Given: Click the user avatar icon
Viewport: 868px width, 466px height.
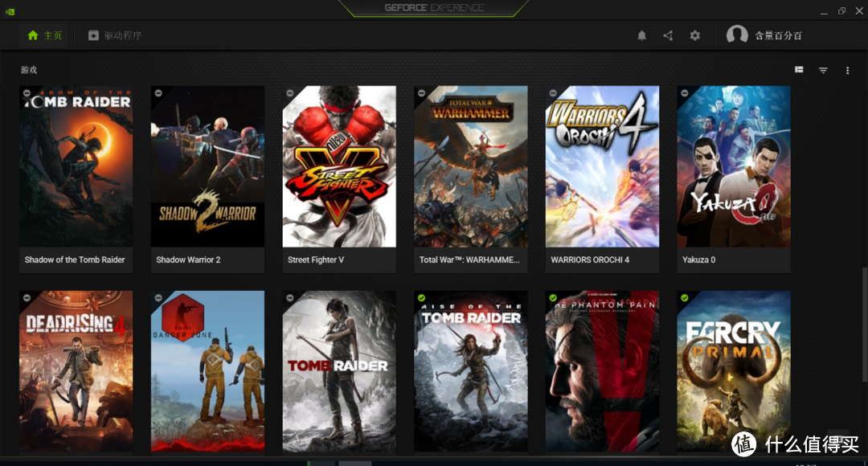Looking at the screenshot, I should [x=737, y=35].
